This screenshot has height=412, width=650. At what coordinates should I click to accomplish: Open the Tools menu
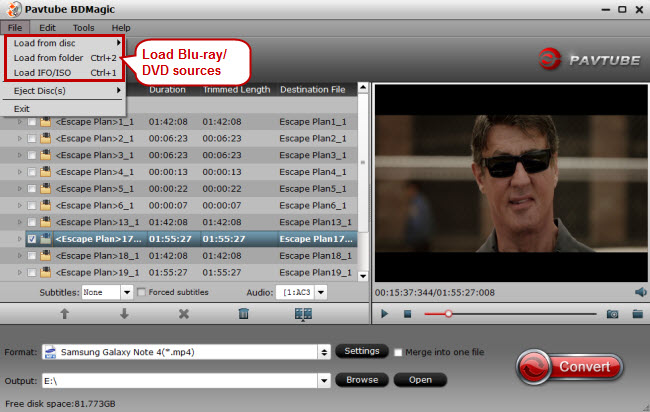pyautogui.click(x=83, y=28)
